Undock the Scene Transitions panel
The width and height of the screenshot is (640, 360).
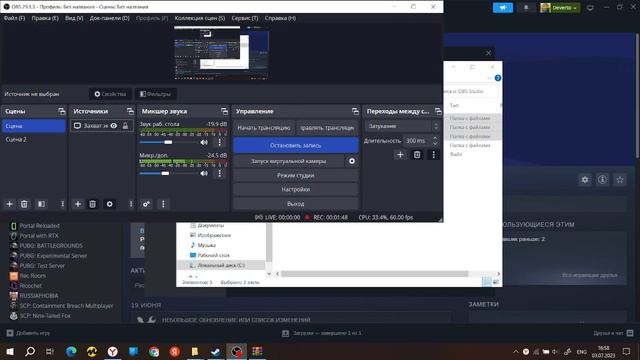click(438, 111)
